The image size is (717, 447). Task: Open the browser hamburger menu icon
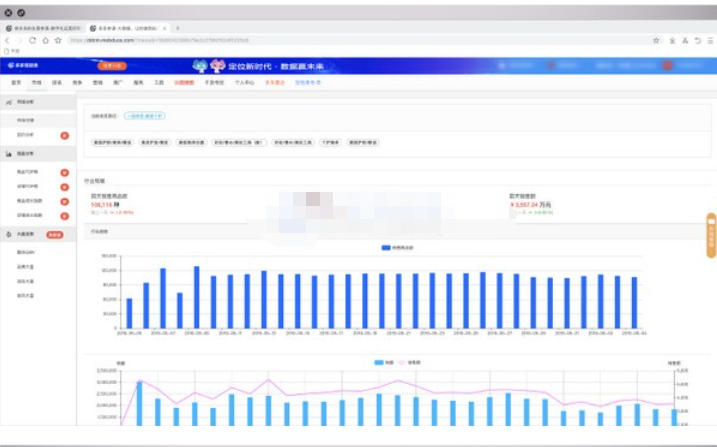[x=709, y=41]
